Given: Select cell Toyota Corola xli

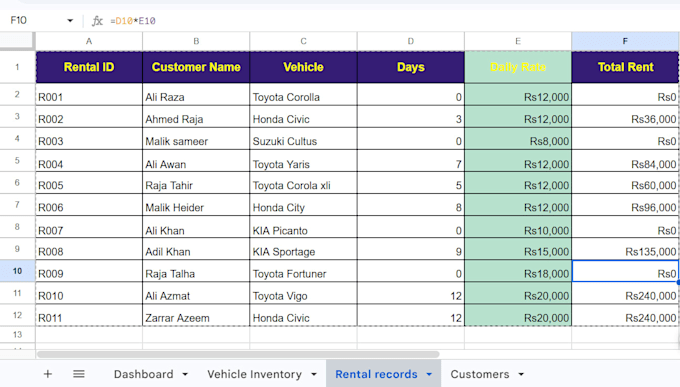Looking at the screenshot, I should click(x=303, y=183).
